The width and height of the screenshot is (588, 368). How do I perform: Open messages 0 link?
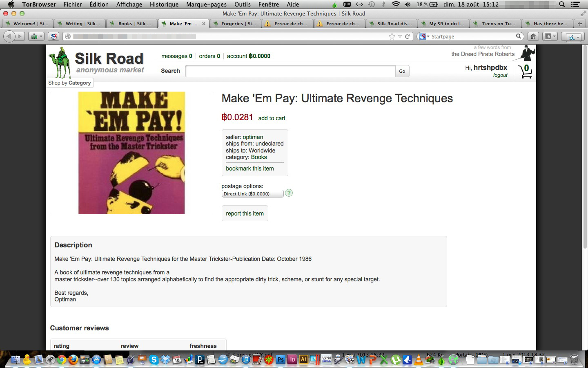coord(177,56)
